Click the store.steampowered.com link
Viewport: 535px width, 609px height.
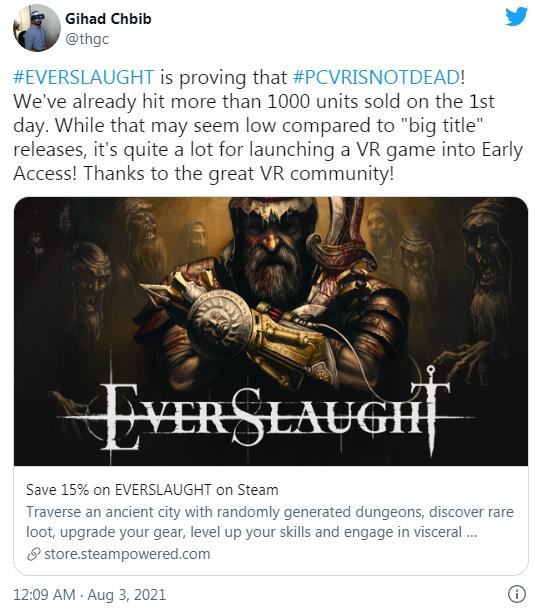tap(127, 554)
